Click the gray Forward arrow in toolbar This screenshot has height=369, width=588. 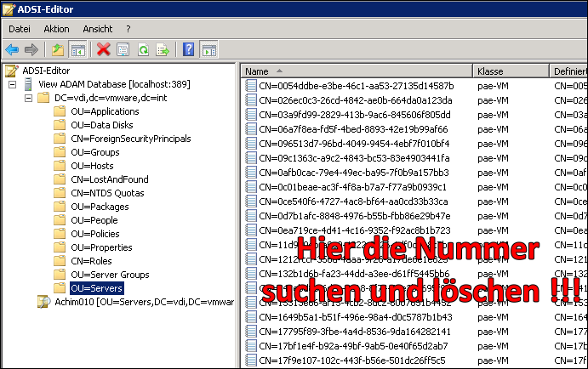tap(31, 49)
